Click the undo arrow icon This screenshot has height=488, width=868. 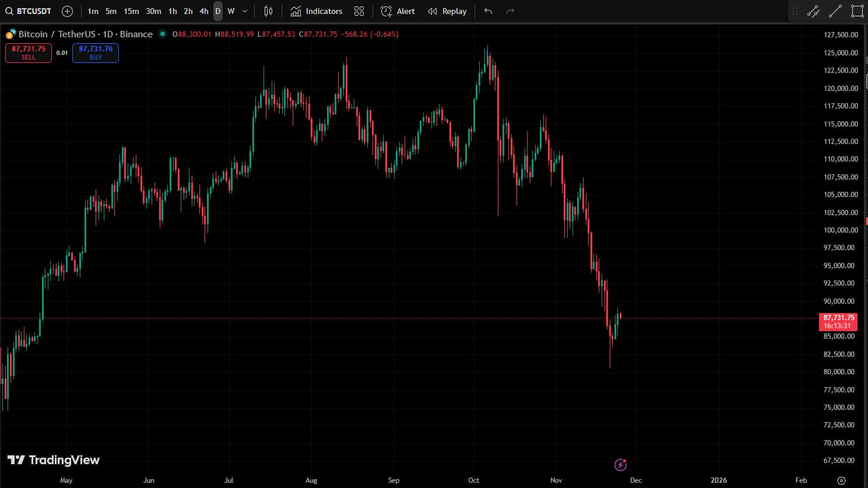[x=488, y=11]
